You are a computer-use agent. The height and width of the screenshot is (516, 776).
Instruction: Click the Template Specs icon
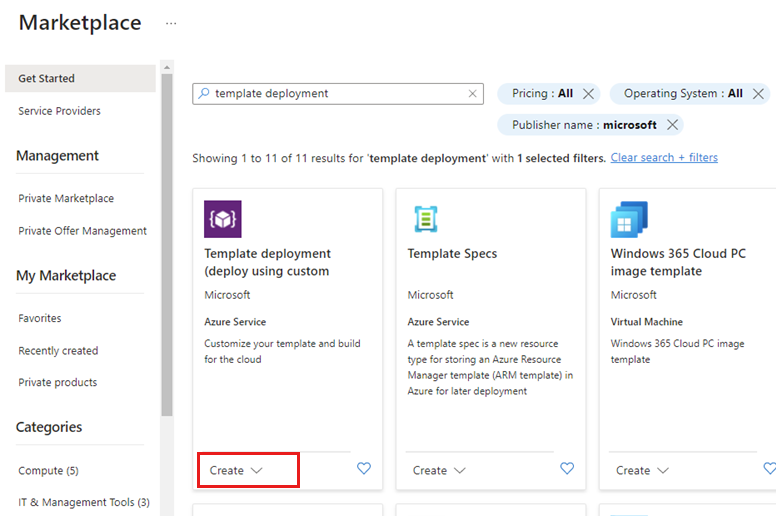(x=427, y=219)
